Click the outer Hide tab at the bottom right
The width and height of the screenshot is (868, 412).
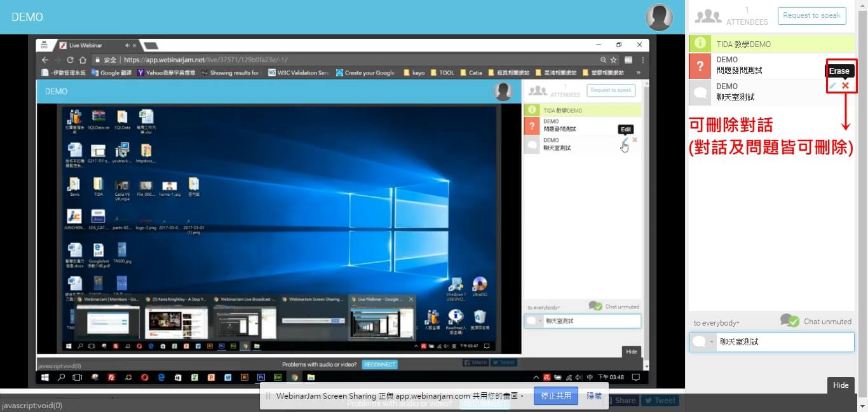click(841, 385)
